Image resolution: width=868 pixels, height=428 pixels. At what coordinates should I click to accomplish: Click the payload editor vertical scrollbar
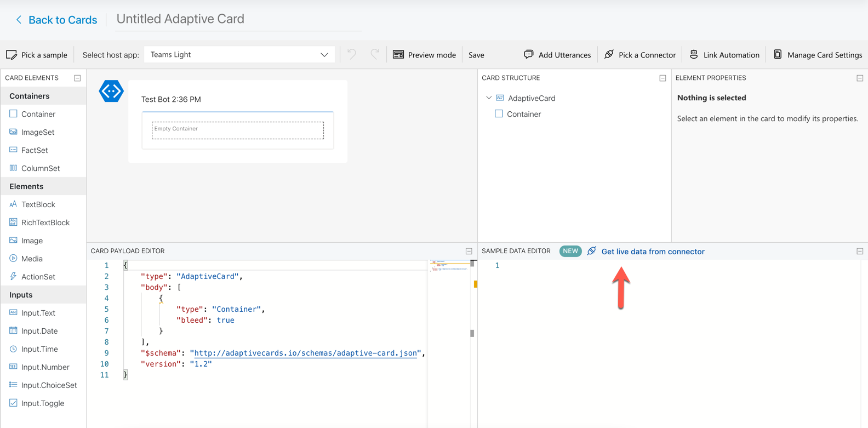[472, 299]
